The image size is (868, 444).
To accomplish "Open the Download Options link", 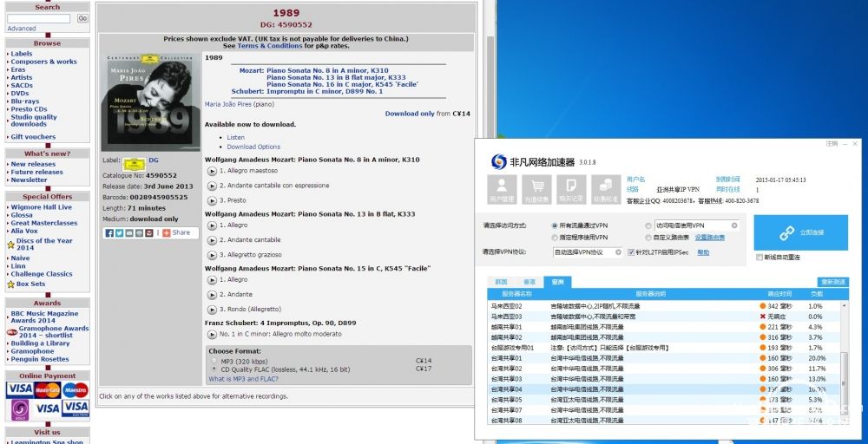I will tap(253, 147).
